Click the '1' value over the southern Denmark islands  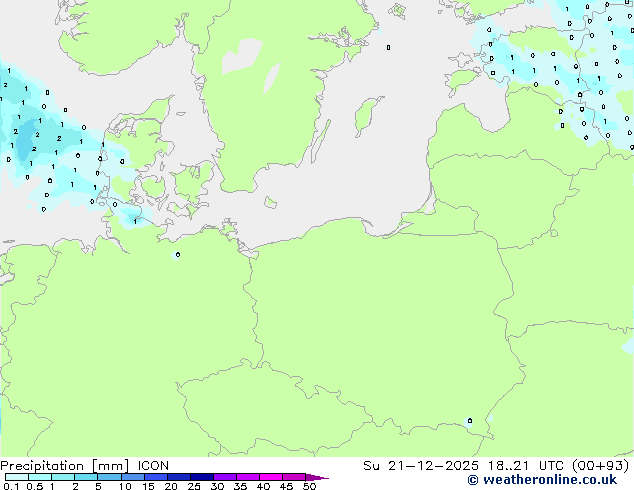pyautogui.click(x=135, y=222)
